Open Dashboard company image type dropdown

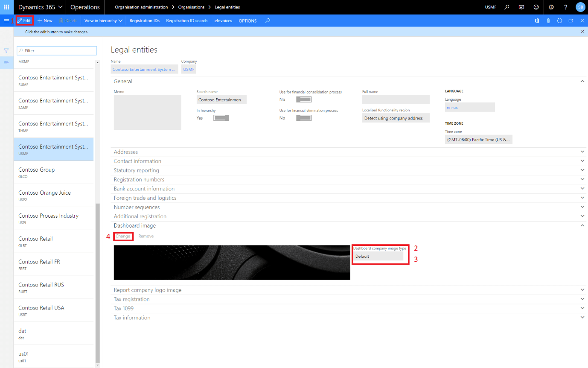point(378,256)
